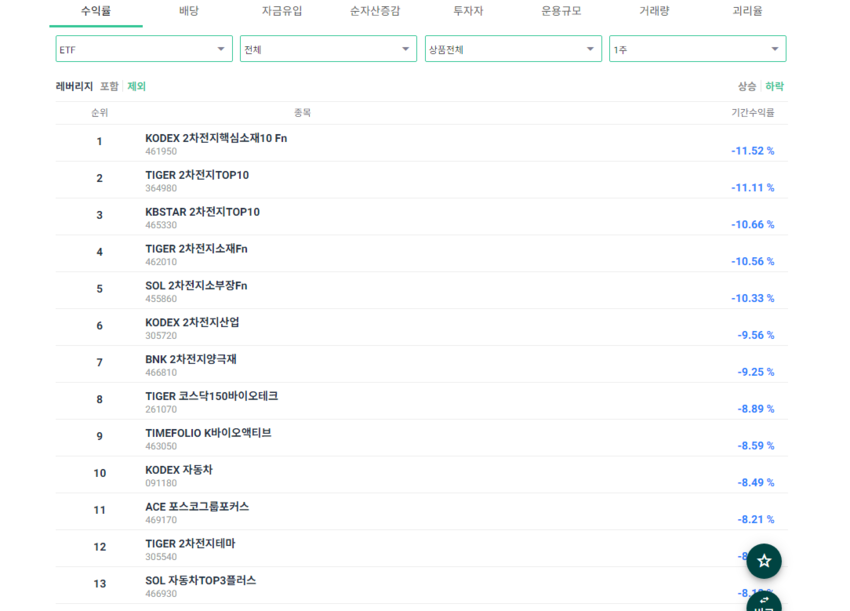Click ticker code 305540

161,557
